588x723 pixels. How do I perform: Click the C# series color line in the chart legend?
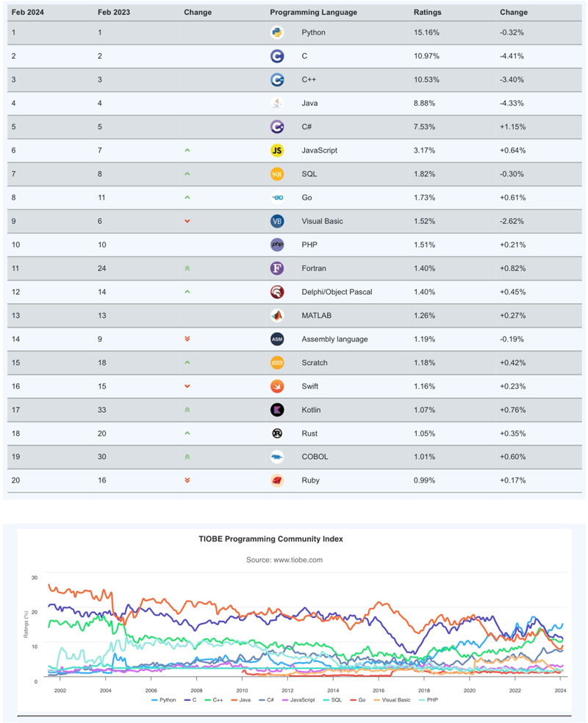(262, 700)
